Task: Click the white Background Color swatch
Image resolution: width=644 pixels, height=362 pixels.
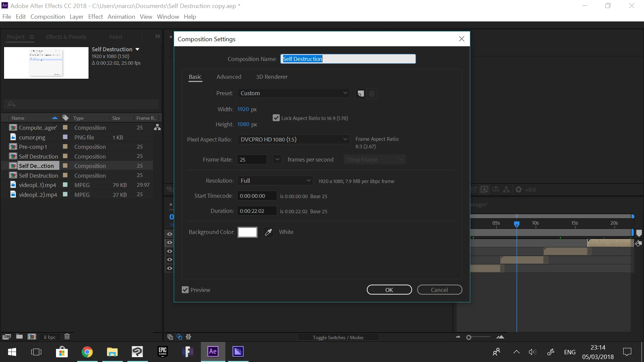Action: (248, 232)
